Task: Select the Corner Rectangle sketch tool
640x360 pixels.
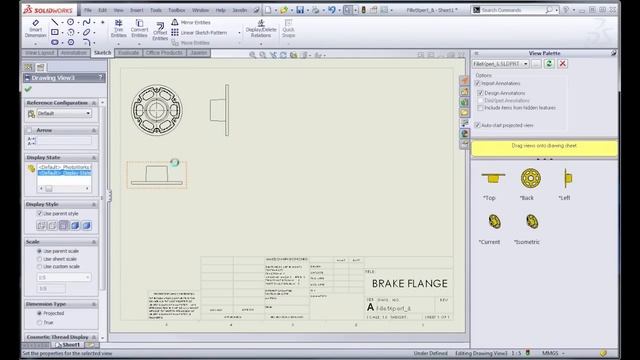Action: coord(55,32)
